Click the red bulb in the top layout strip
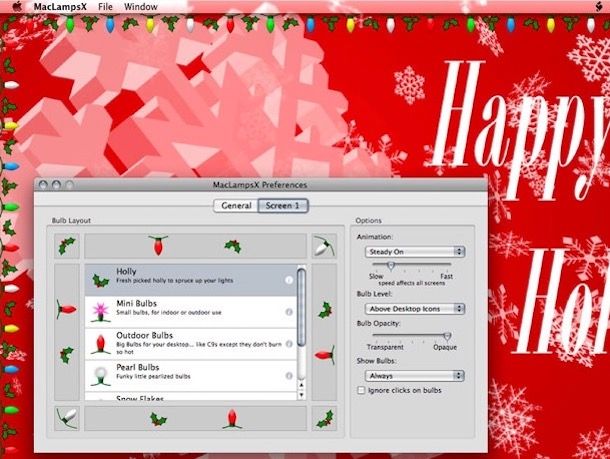 [x=158, y=245]
